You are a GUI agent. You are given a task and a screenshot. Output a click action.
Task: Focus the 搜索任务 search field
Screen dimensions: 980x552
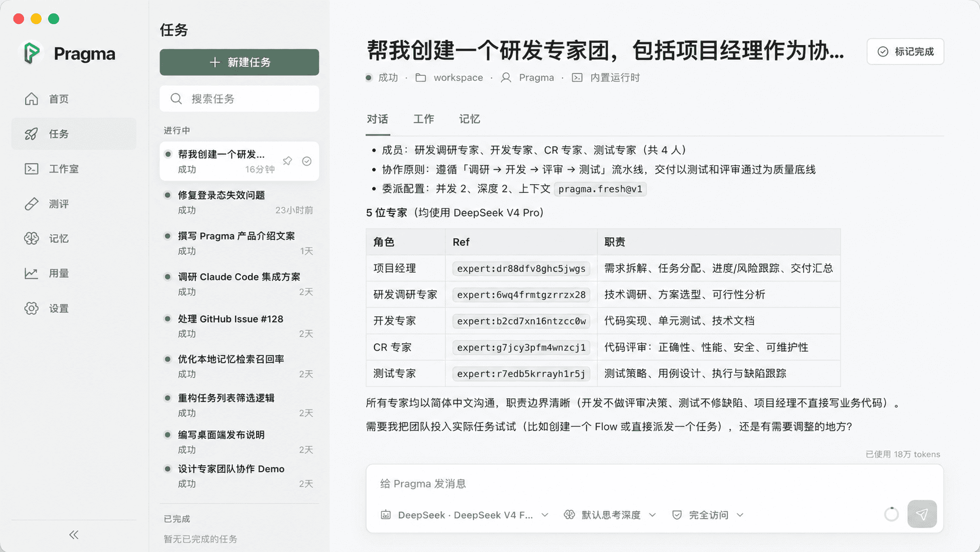pos(239,99)
